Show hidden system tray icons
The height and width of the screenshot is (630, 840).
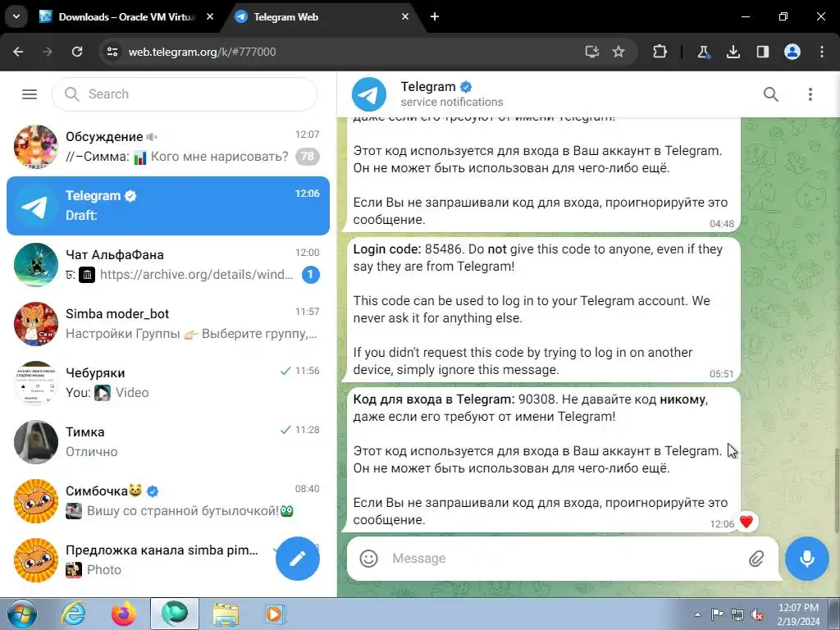click(x=697, y=614)
